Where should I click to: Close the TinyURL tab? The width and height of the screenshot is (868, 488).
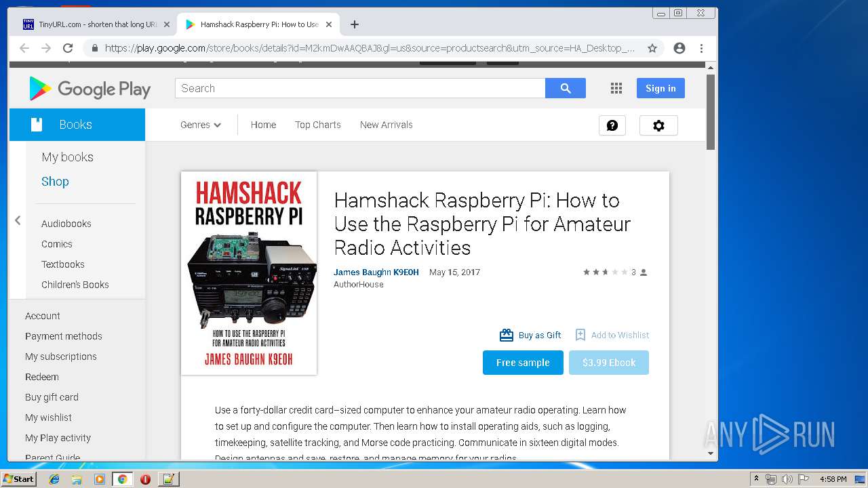coord(167,24)
